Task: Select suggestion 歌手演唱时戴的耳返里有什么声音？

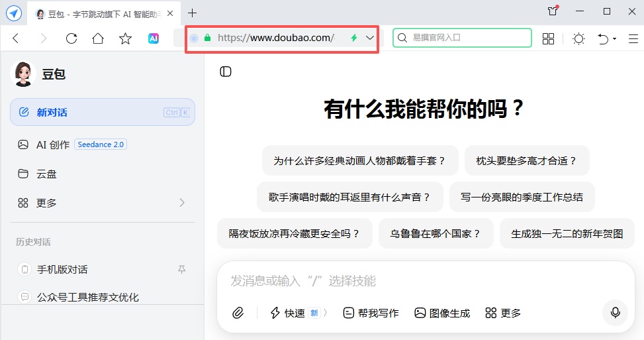Action: [350, 197]
